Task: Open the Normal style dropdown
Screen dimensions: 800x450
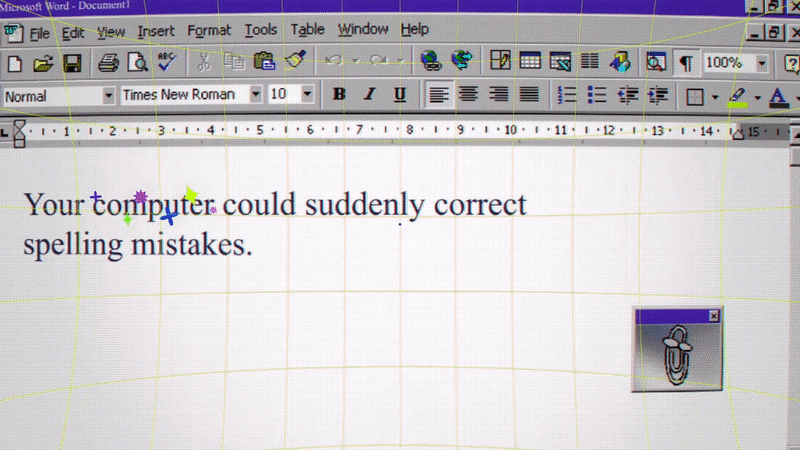Action: (108, 96)
